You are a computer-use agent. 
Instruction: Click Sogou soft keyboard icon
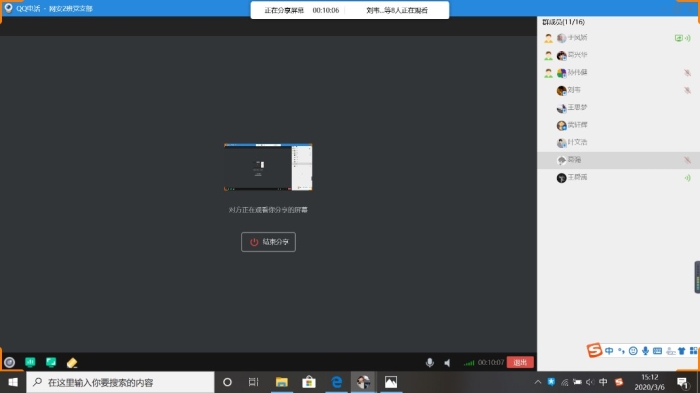(657, 351)
